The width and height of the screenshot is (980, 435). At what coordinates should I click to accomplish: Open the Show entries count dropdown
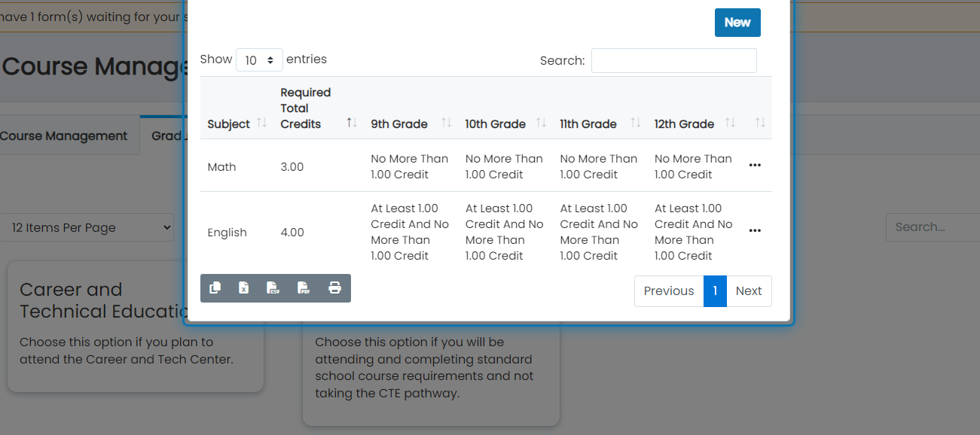tap(259, 59)
